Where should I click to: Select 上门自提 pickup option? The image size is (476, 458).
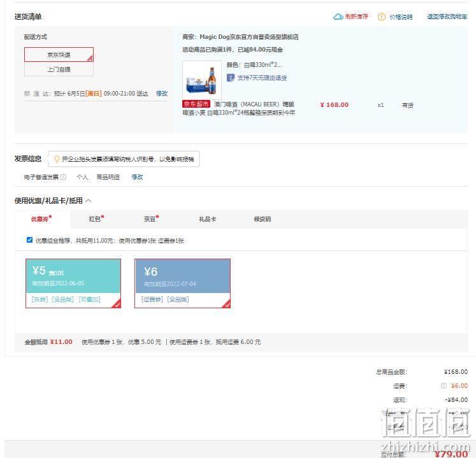point(59,69)
